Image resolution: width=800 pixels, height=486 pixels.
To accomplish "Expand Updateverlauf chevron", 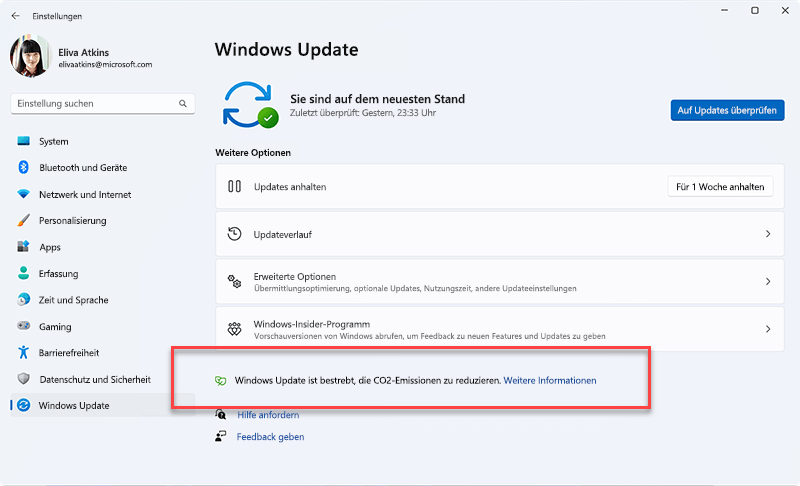I will tap(768, 234).
